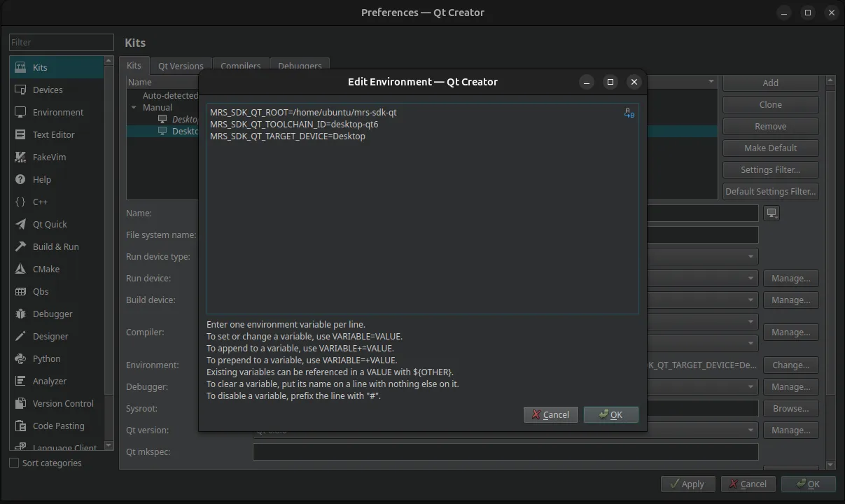
Task: Select the Qbs category
Action: (x=57, y=291)
